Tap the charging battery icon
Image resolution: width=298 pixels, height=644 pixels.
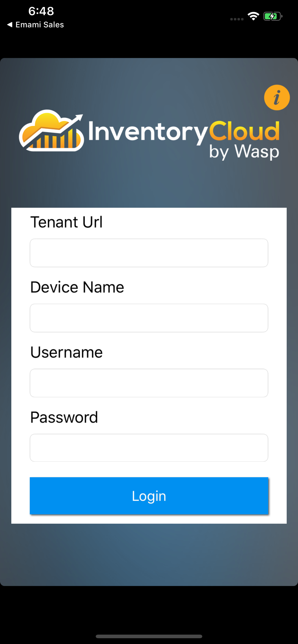273,16
